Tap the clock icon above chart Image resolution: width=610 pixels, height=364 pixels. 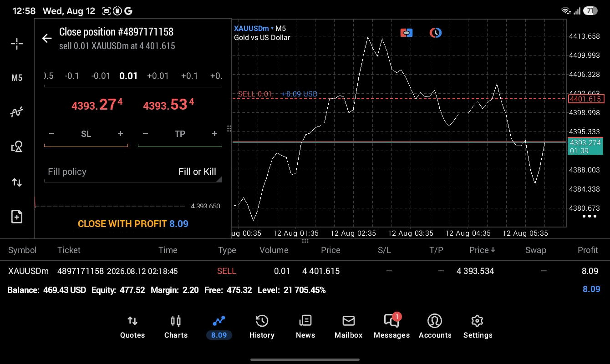click(x=436, y=33)
